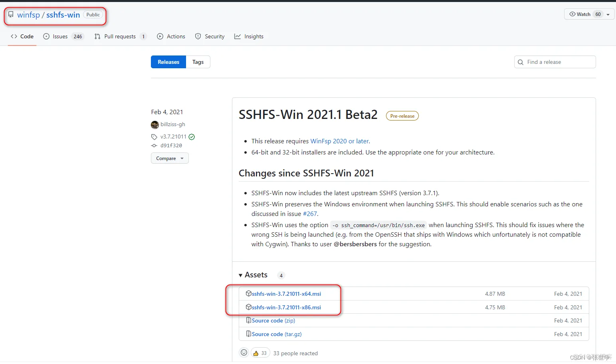The width and height of the screenshot is (616, 364).
Task: Click the Insights graph icon
Action: pos(237,36)
